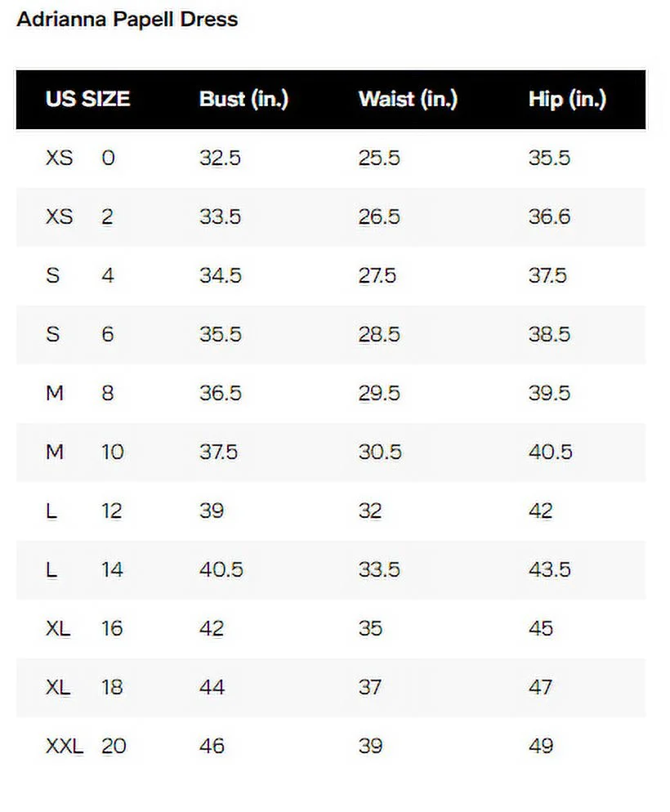The height and width of the screenshot is (812, 670).
Task: Select the Hip (in.) column header
Action: pyautogui.click(x=567, y=100)
